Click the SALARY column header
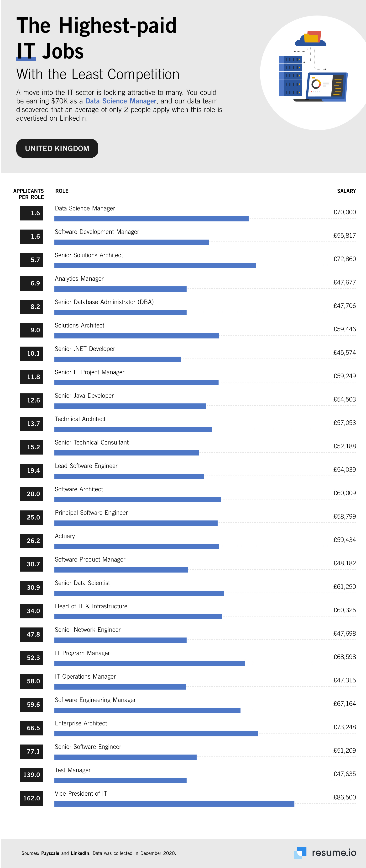The image size is (366, 868). tap(346, 191)
